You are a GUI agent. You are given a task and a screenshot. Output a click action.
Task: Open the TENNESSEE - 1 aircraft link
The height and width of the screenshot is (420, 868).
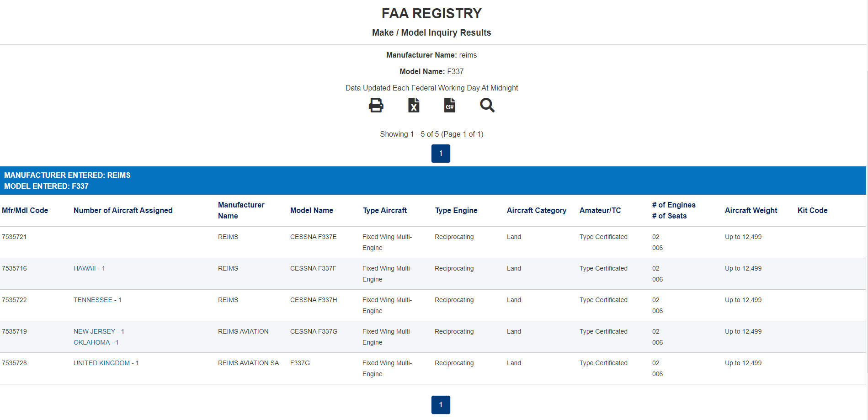point(97,300)
